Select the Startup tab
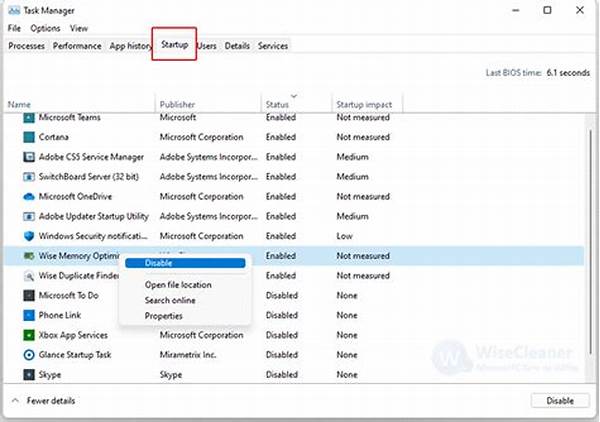This screenshot has width=600, height=422. pos(174,44)
